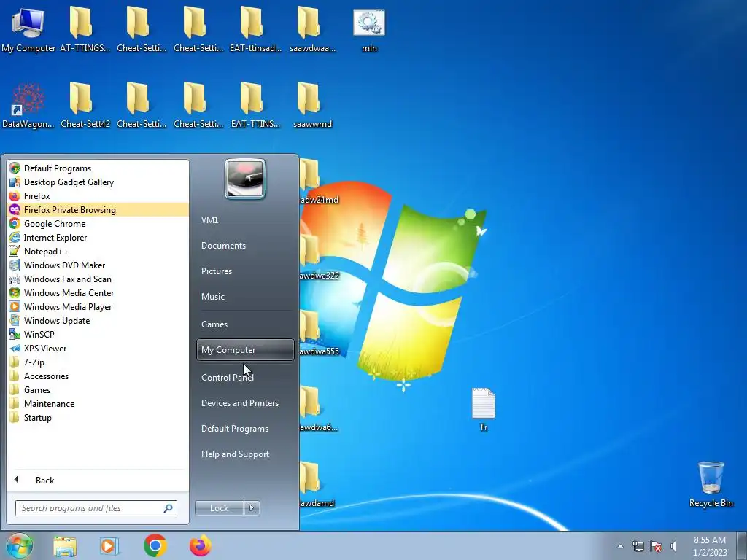
Task: Launch Firefox from the program list
Action: coord(98,195)
